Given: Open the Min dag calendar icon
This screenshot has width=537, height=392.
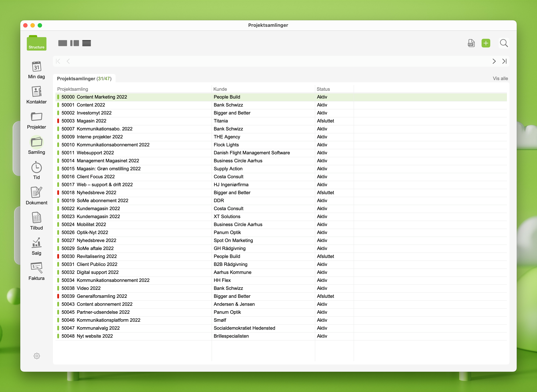Looking at the screenshot, I should click(x=36, y=67).
